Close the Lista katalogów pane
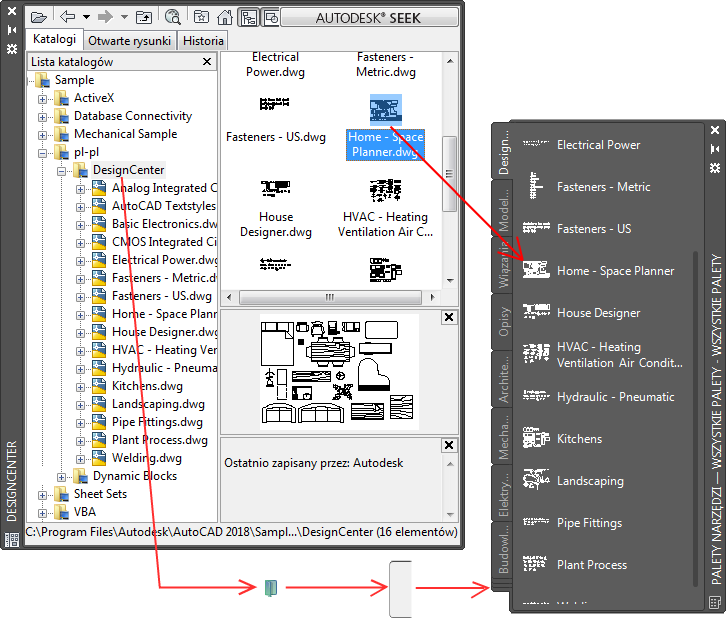 click(207, 62)
